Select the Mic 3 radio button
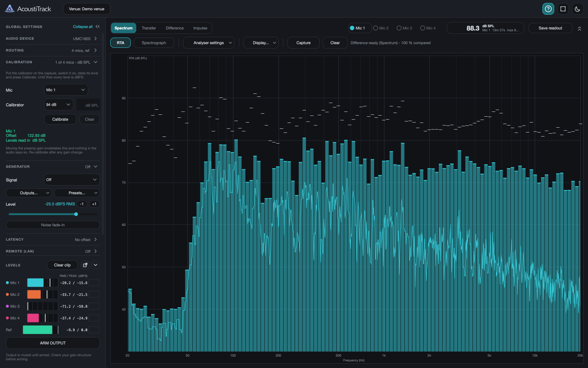Viewport: 588px width, 368px height. pyautogui.click(x=404, y=28)
